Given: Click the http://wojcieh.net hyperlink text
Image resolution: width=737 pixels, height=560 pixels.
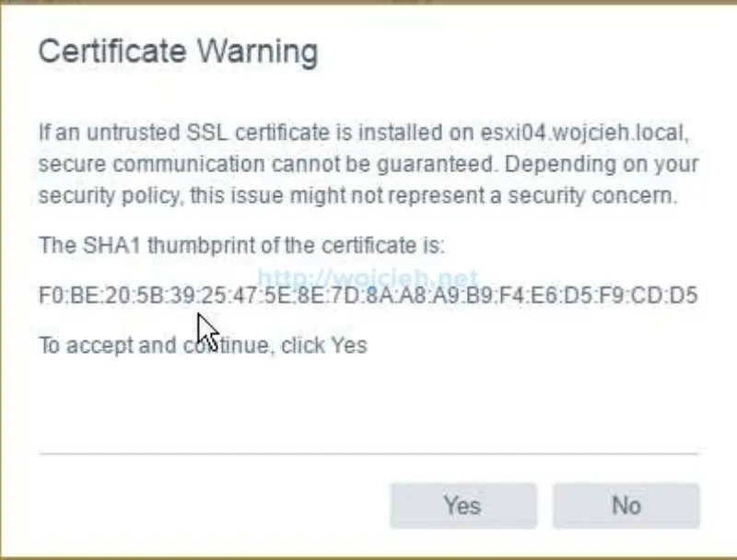Looking at the screenshot, I should coord(368,276).
